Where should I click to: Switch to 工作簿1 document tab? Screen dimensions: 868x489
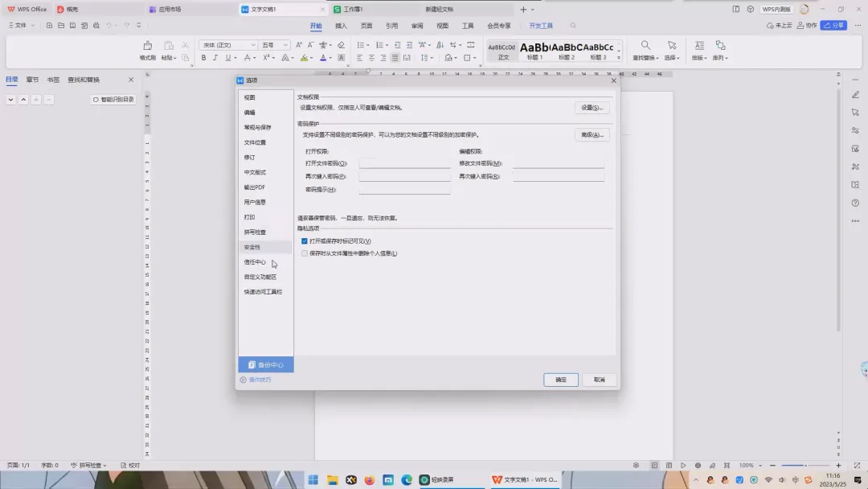pyautogui.click(x=352, y=10)
